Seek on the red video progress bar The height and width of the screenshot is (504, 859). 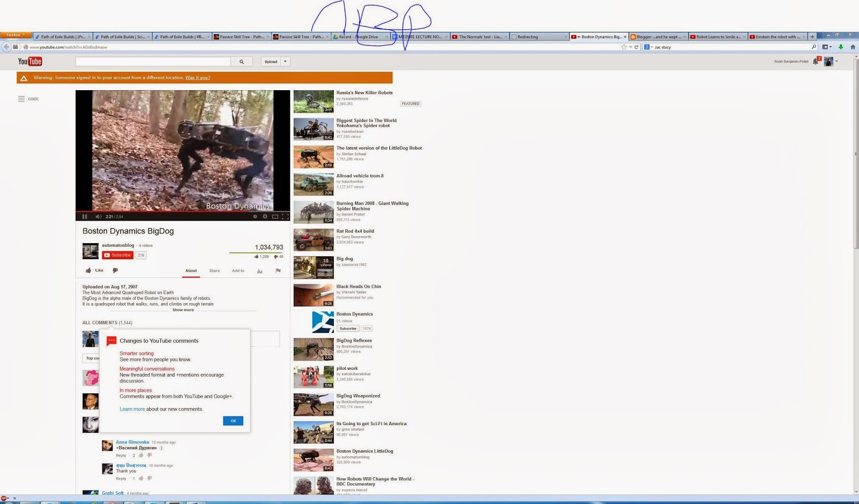pos(183,211)
